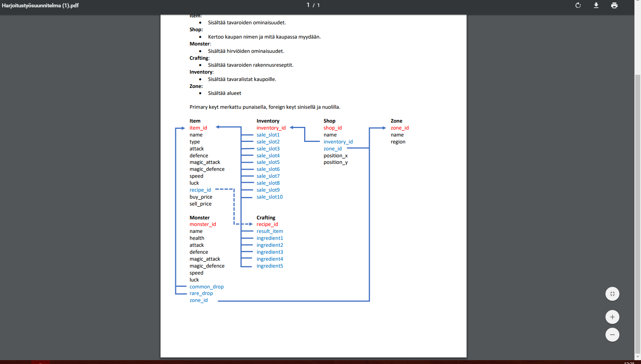This screenshot has width=641, height=364.
Task: Download the PDF file
Action: tap(596, 5)
